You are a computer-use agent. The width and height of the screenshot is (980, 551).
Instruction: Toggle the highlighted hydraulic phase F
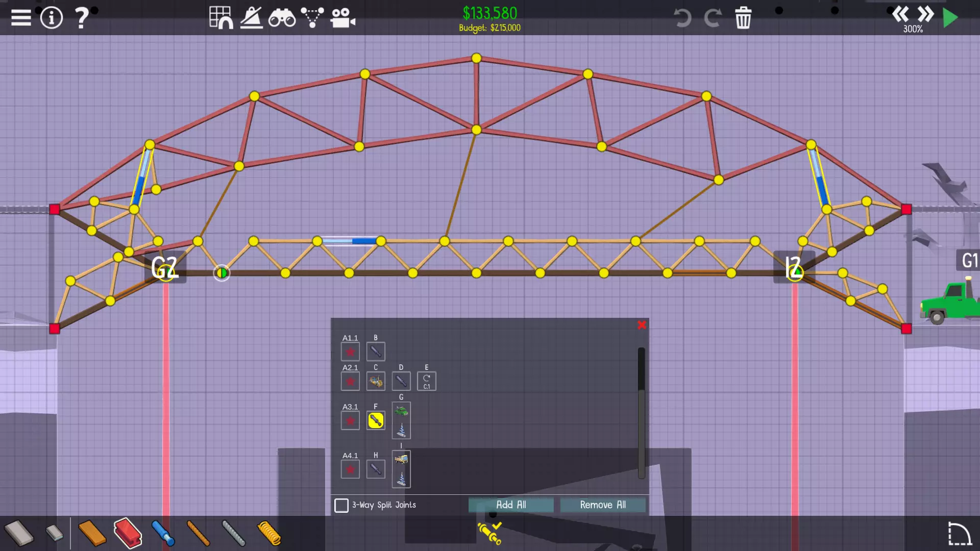(376, 420)
